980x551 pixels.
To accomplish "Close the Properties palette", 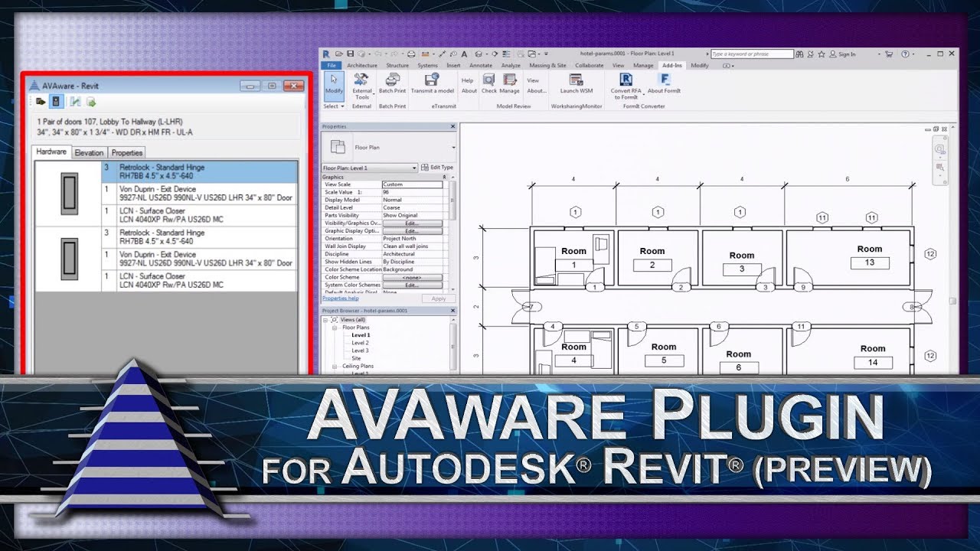I will (x=453, y=126).
